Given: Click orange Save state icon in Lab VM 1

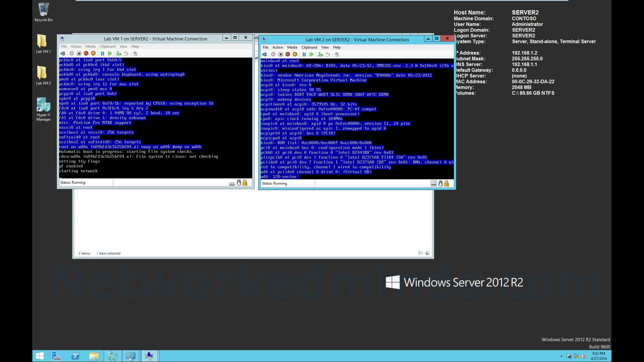Looking at the screenshot, I should [x=94, y=54].
